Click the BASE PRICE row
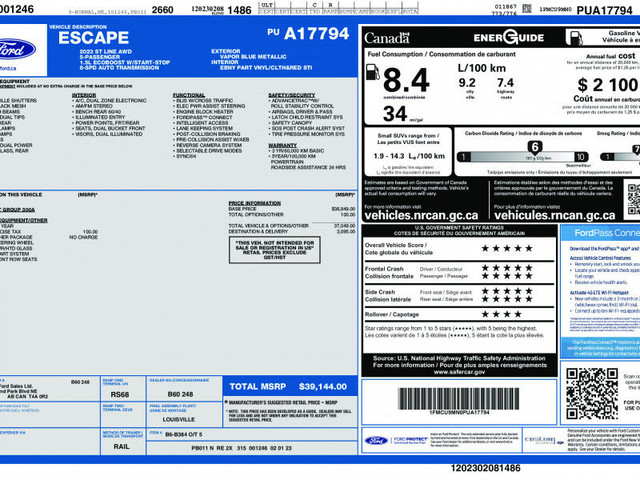The width and height of the screenshot is (640, 480). 291,209
